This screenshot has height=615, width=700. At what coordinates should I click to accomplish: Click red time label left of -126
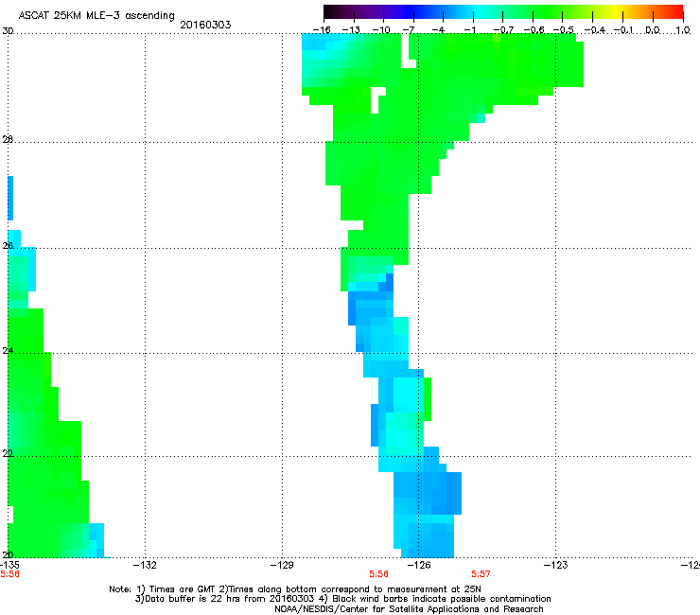[x=378, y=574]
